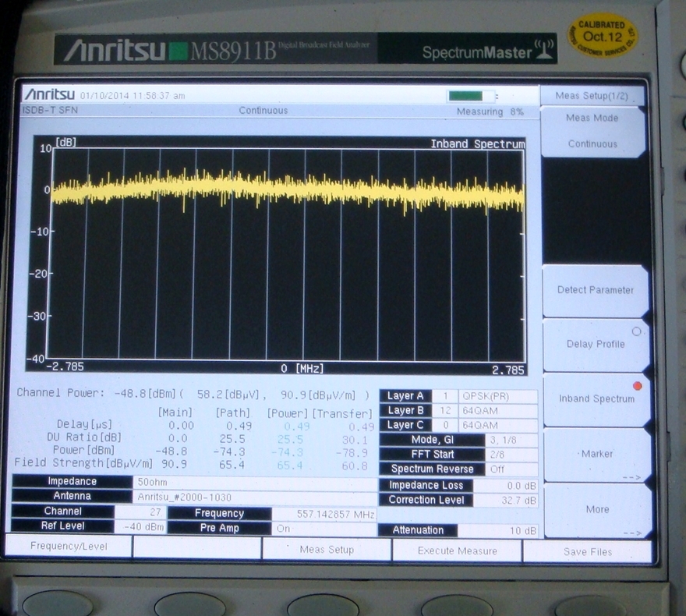Select the Correction Level 32.7 dB value
686x616 pixels.
506,500
